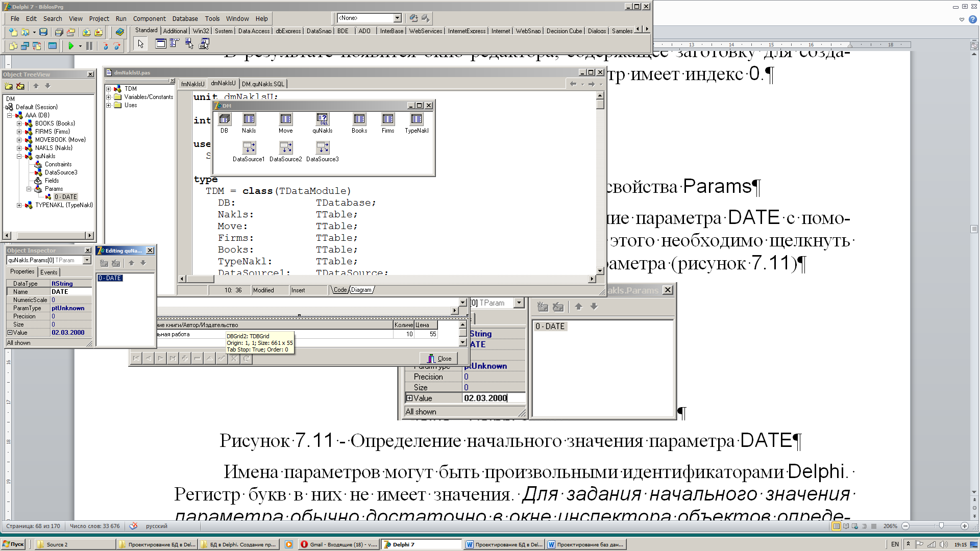Click the Open Project toolbar icon
Viewport: 980px width, 551px height.
tap(71, 32)
